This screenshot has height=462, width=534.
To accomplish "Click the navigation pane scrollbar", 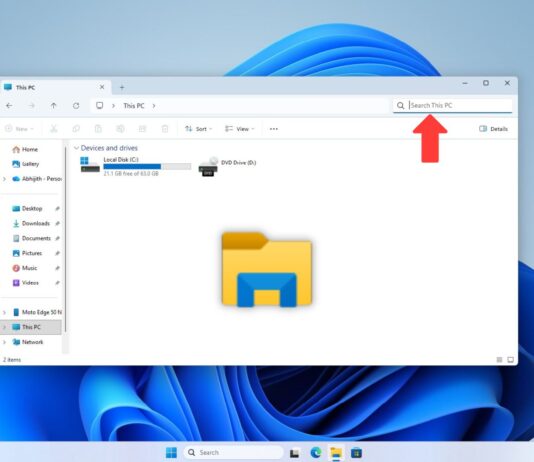I will [x=65, y=238].
